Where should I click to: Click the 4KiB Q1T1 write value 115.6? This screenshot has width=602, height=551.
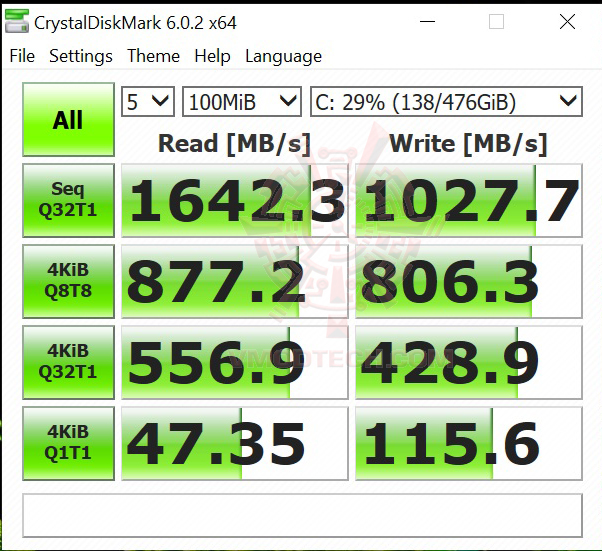469,443
